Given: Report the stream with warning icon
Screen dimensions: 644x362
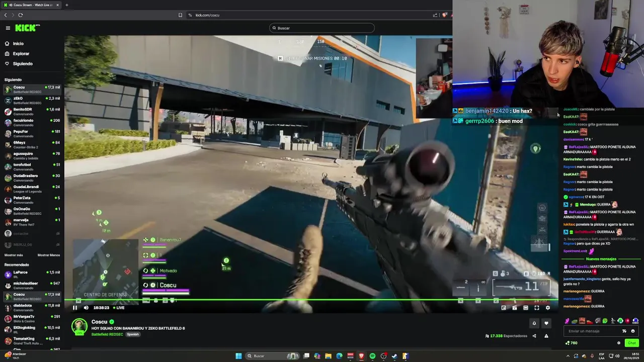Looking at the screenshot, I should 546,336.
